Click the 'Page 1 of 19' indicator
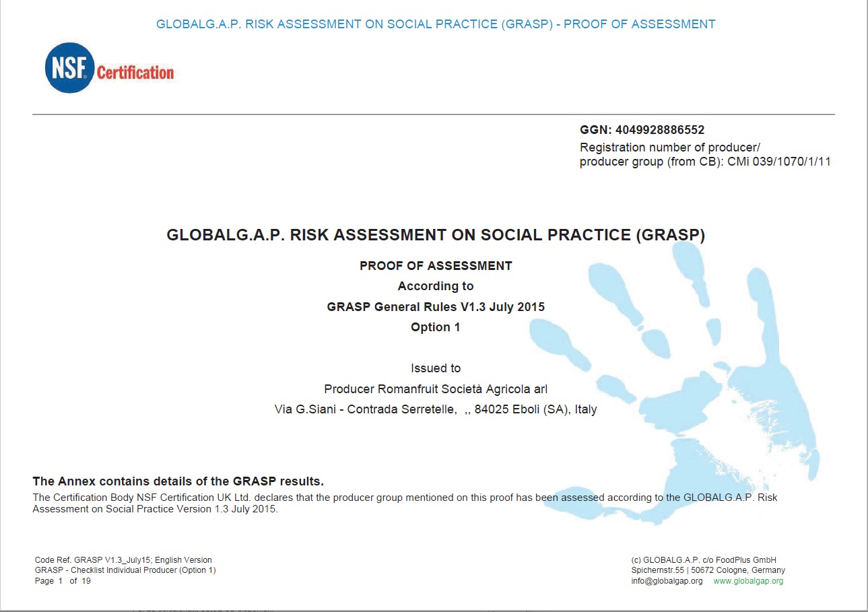This screenshot has width=868, height=612. (x=63, y=581)
